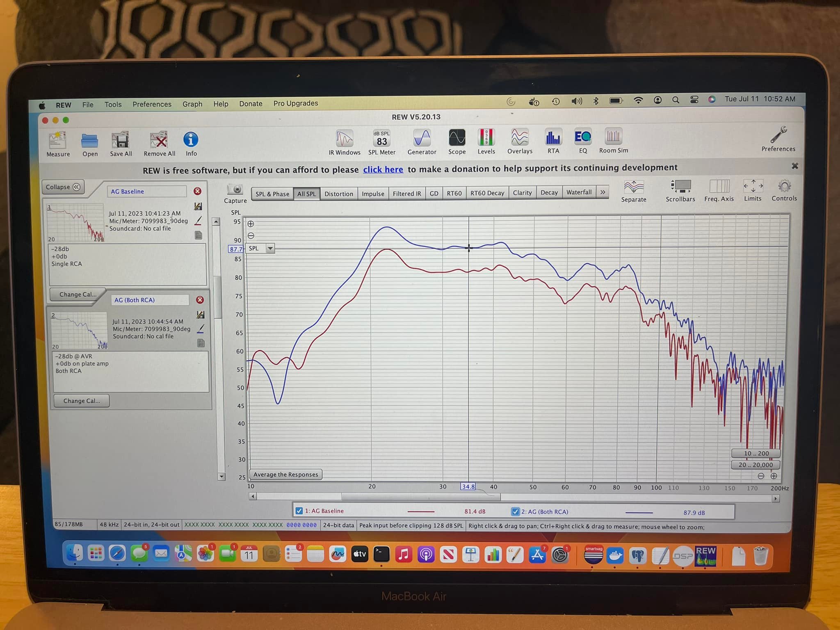Set range to 20 .. 20,000

756,465
